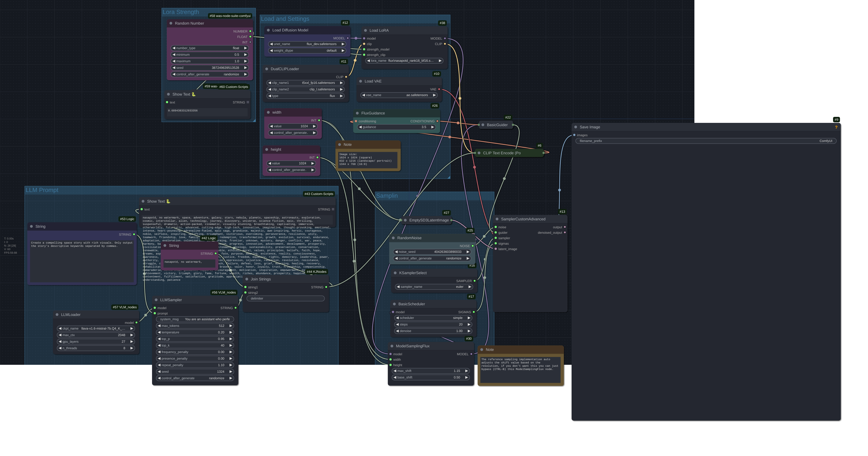Open the clip_name1 dropdown
The width and height of the screenshot is (868, 456).
tap(305, 83)
